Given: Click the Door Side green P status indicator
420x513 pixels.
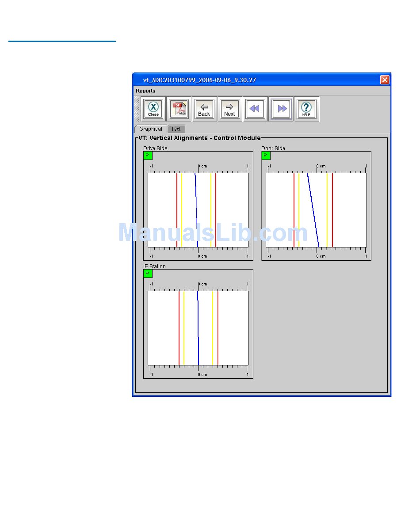Looking at the screenshot, I should pyautogui.click(x=266, y=156).
